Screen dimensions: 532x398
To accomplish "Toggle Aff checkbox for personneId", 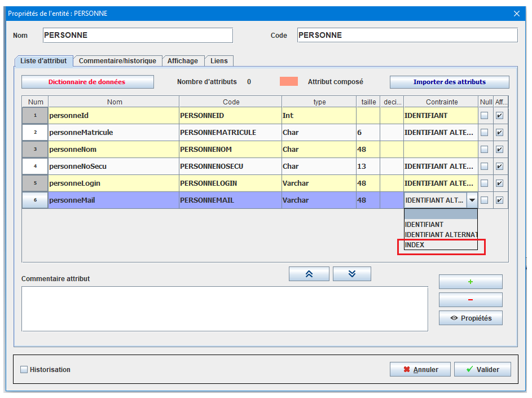I will pyautogui.click(x=499, y=116).
